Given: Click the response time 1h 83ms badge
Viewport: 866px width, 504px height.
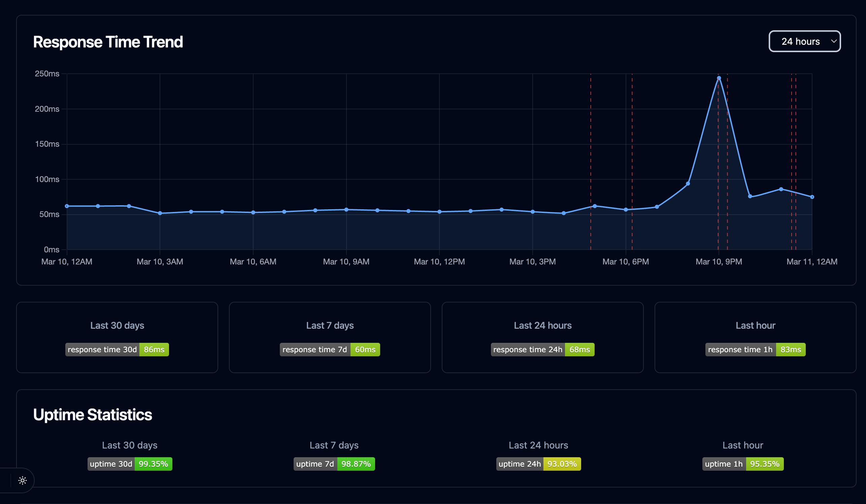Looking at the screenshot, I should (755, 350).
